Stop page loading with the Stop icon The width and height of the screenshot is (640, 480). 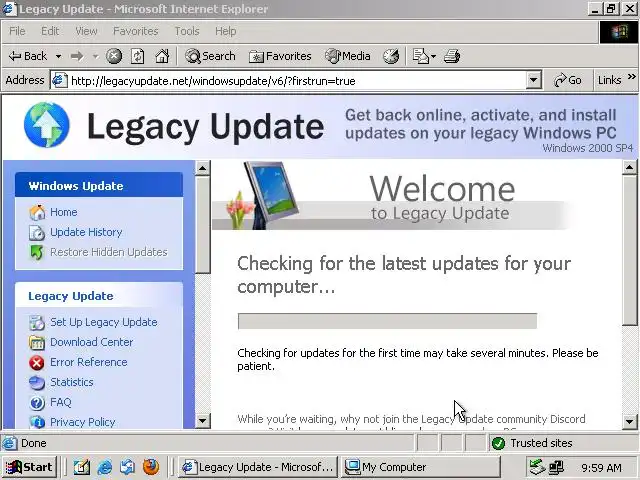114,56
